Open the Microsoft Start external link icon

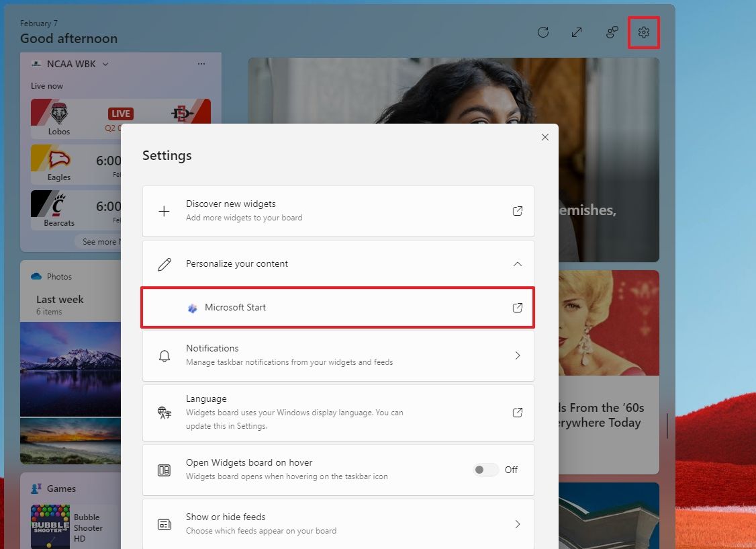coord(518,308)
